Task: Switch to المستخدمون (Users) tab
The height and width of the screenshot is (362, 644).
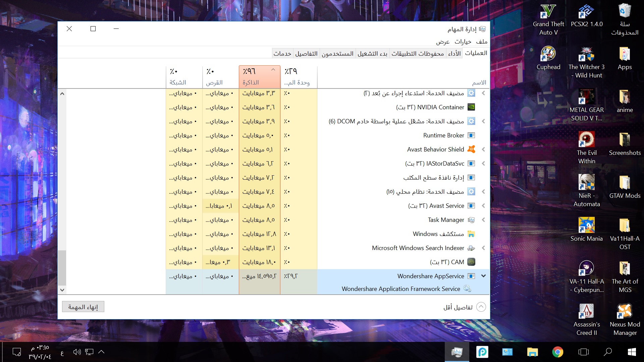Action: tap(338, 54)
